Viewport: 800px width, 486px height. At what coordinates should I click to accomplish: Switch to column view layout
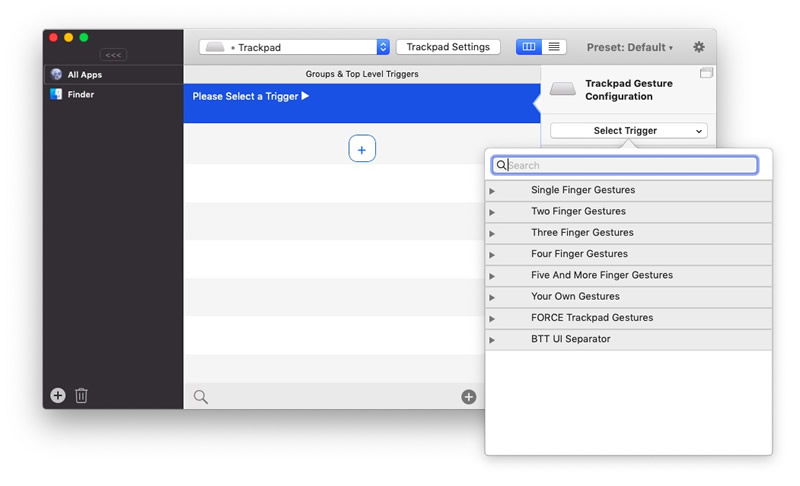(529, 47)
